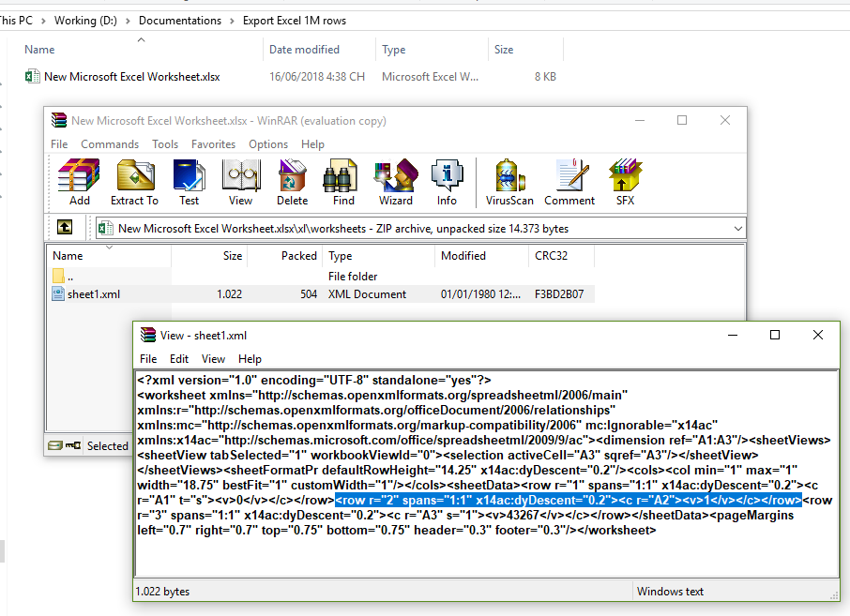Click the Delete toolbar icon
Image resolution: width=850 pixels, height=616 pixels.
(292, 181)
